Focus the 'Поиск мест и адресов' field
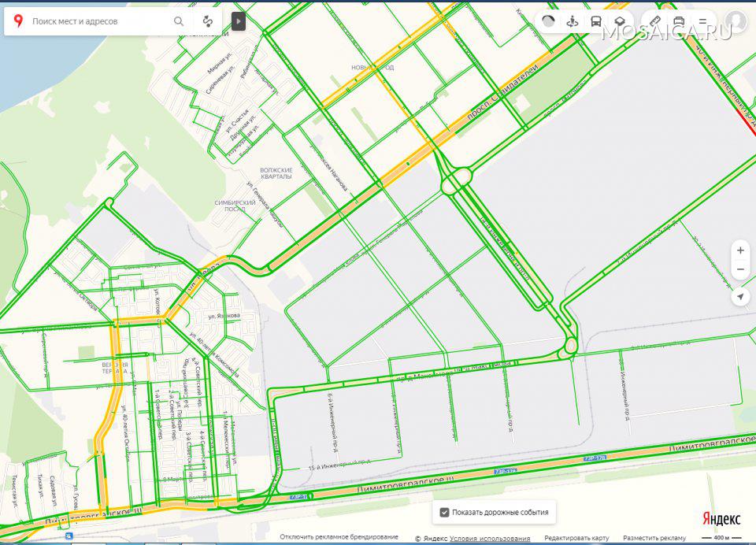 coord(98,22)
